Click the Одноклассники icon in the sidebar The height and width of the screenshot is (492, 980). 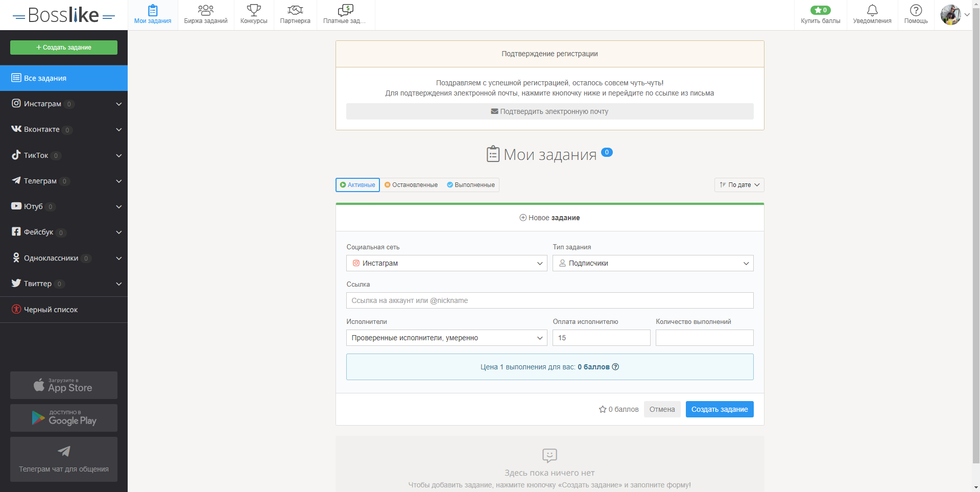tap(16, 257)
